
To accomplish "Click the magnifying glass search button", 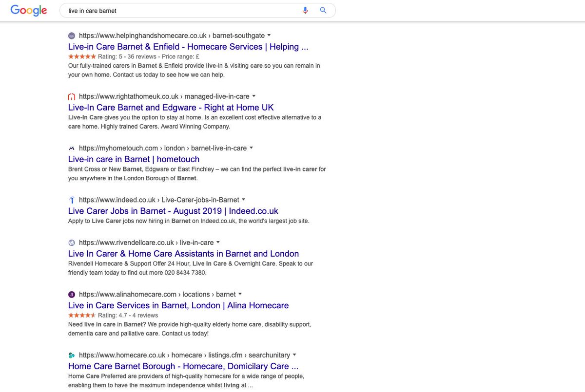I will click(323, 10).
